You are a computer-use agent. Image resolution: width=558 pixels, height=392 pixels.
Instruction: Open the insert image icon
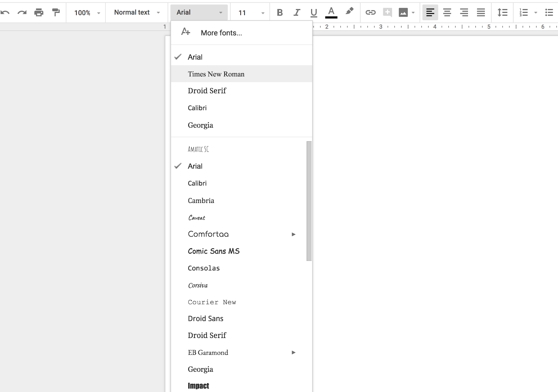pos(403,13)
